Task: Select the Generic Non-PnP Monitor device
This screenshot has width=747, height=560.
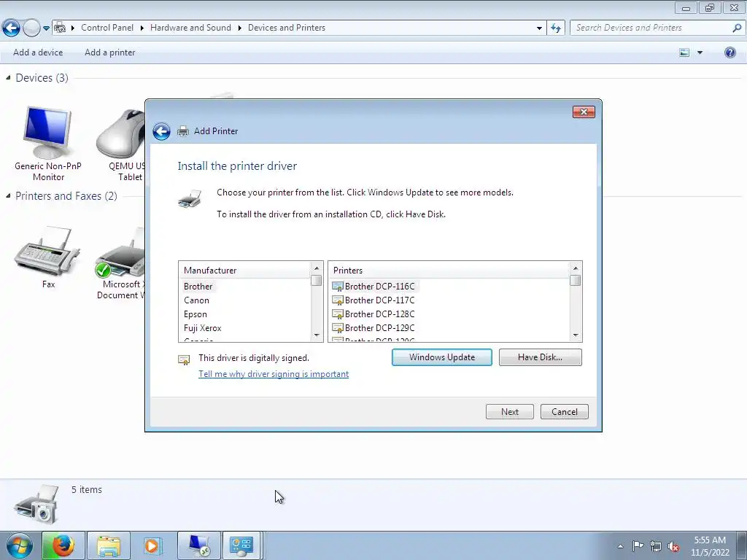Action: 47,144
